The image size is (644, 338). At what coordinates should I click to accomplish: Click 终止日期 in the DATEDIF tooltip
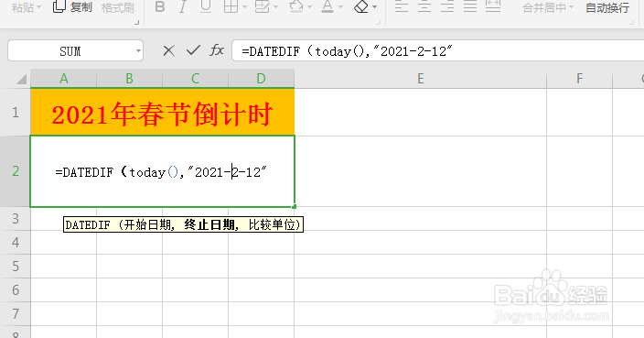click(x=209, y=225)
